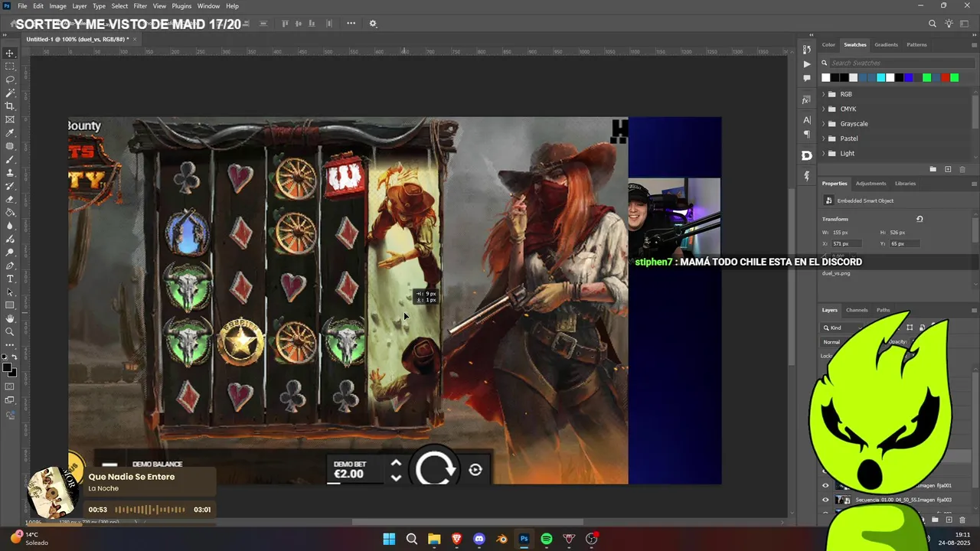Open the Edit Toolbar three-dots icon
The height and width of the screenshot is (551, 980).
pyautogui.click(x=10, y=345)
